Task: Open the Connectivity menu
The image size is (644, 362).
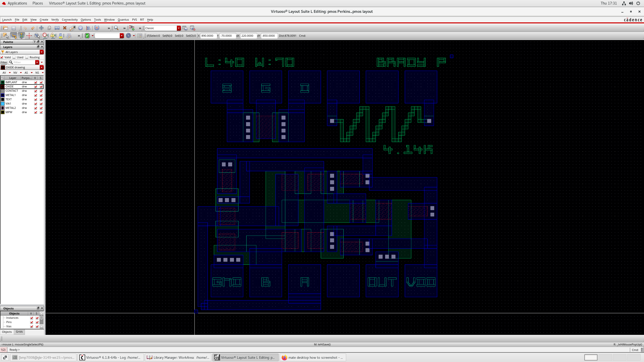Action: coord(69,19)
